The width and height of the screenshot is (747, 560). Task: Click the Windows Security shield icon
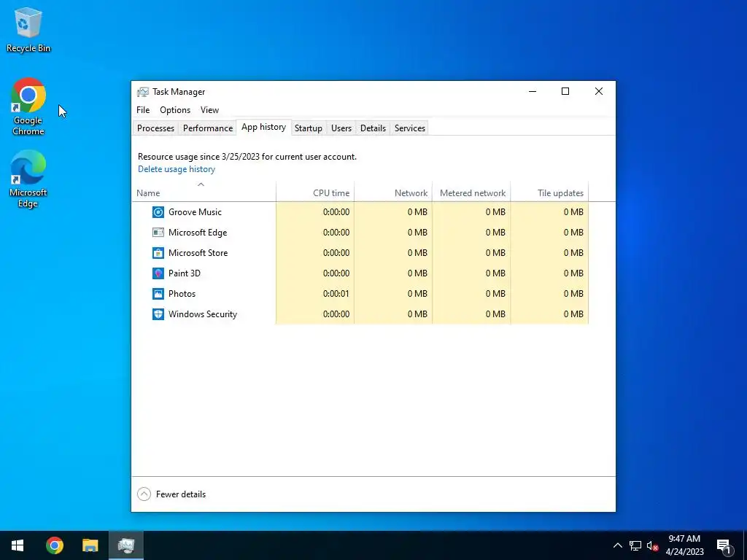pos(158,314)
